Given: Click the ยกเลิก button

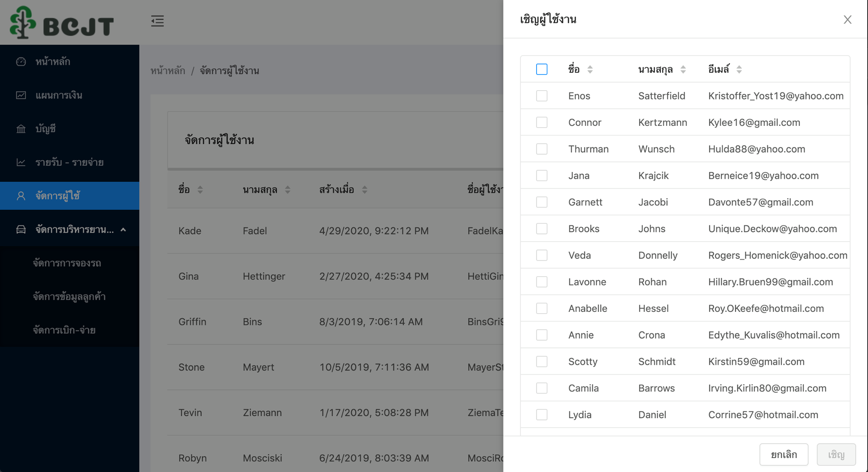Looking at the screenshot, I should pyautogui.click(x=784, y=455).
